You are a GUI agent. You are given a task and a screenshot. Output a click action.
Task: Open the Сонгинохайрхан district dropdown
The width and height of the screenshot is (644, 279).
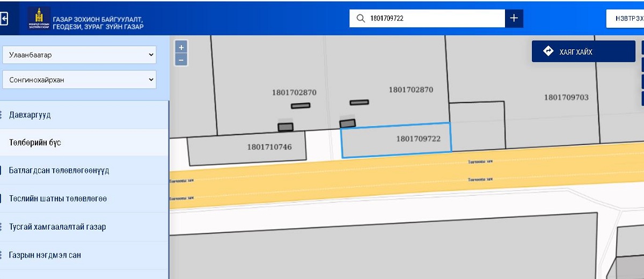click(79, 80)
